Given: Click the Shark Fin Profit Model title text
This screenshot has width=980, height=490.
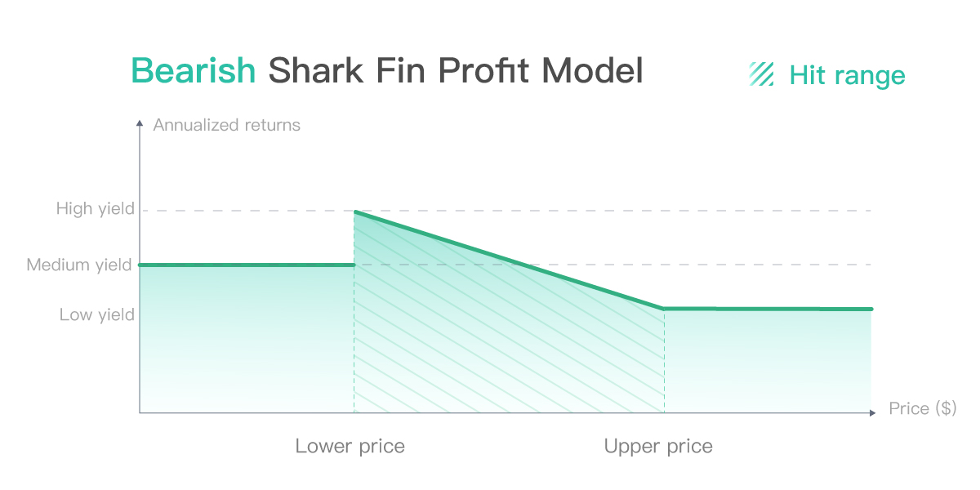Looking at the screenshot, I should [x=456, y=71].
